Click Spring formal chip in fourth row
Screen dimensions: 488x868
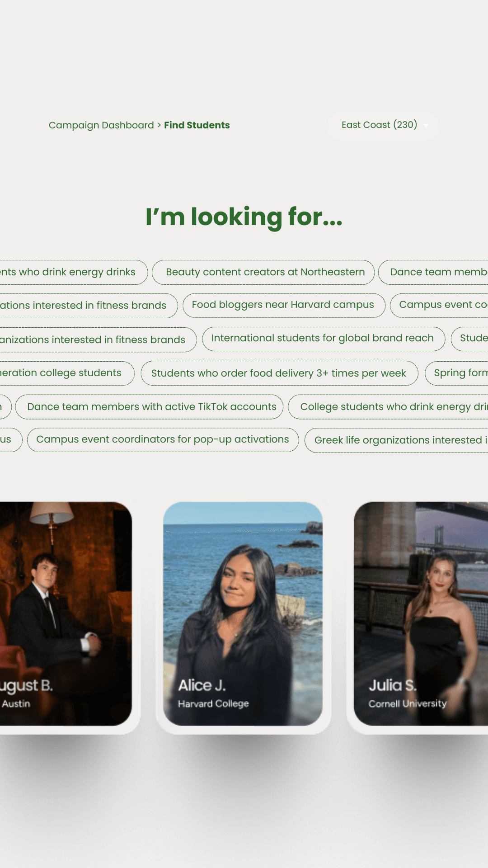pyautogui.click(x=456, y=373)
